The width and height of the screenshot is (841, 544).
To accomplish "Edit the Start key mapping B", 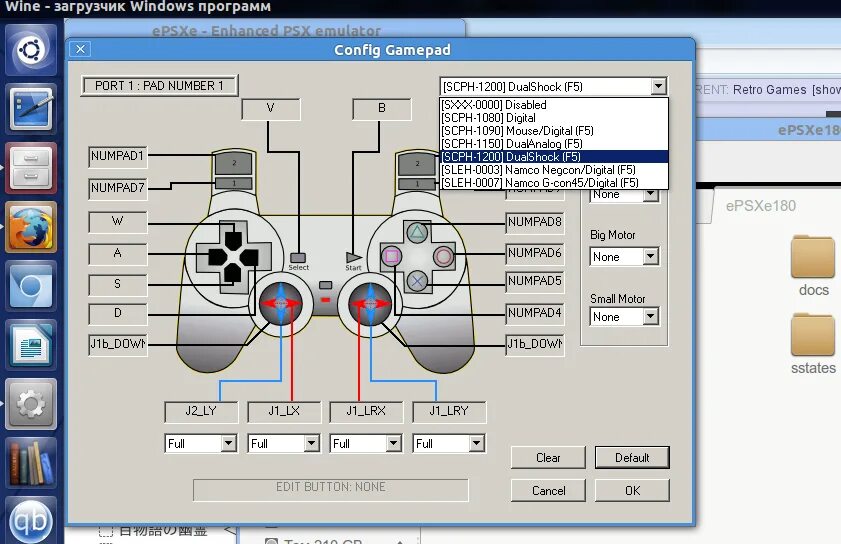I will pyautogui.click(x=382, y=108).
